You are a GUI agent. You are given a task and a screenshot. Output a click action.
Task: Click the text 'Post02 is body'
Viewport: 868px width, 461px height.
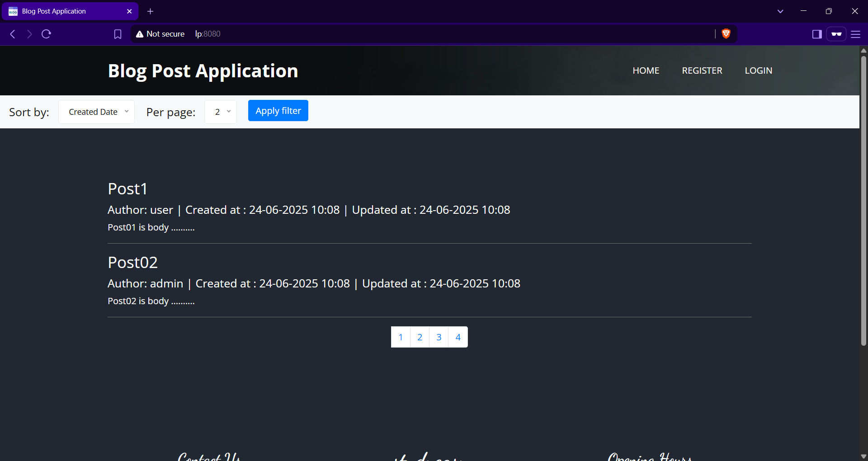138,301
